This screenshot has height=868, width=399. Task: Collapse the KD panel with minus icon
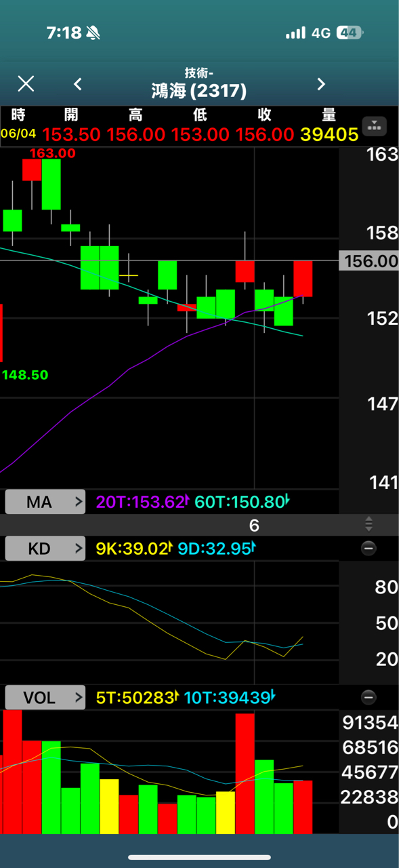(x=369, y=548)
